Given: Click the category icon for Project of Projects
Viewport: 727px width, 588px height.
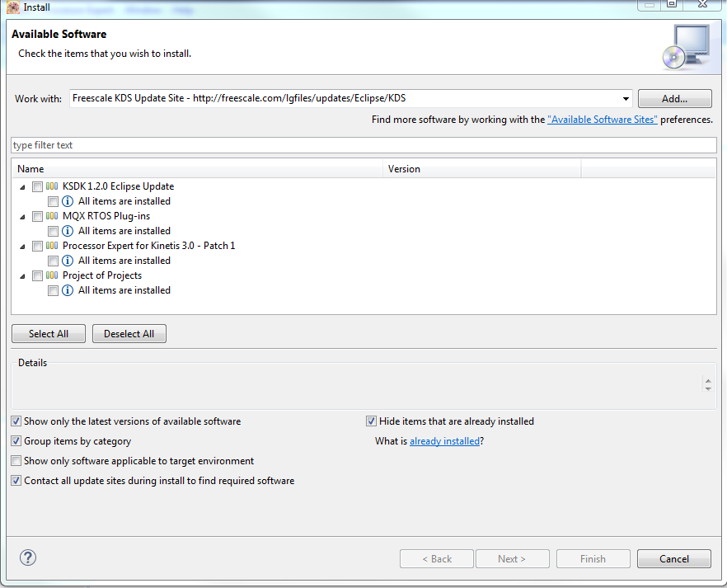Looking at the screenshot, I should 52,275.
